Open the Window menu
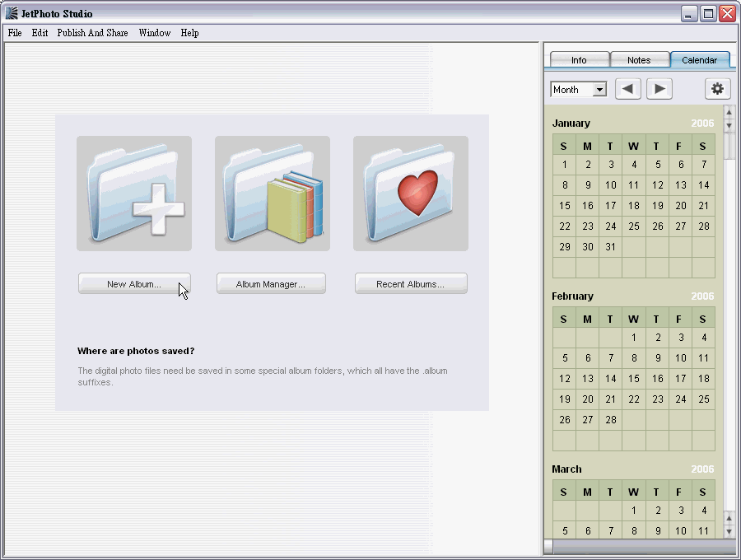The height and width of the screenshot is (560, 741). (x=155, y=33)
